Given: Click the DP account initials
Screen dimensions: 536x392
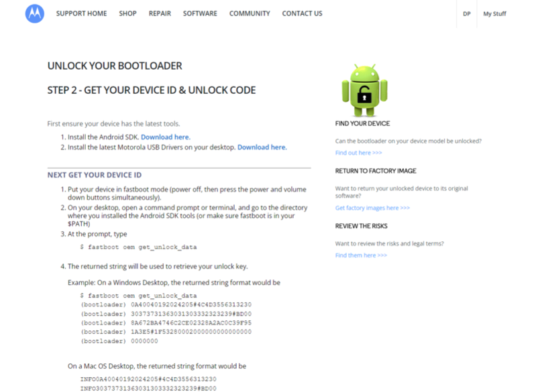Looking at the screenshot, I should click(x=467, y=14).
